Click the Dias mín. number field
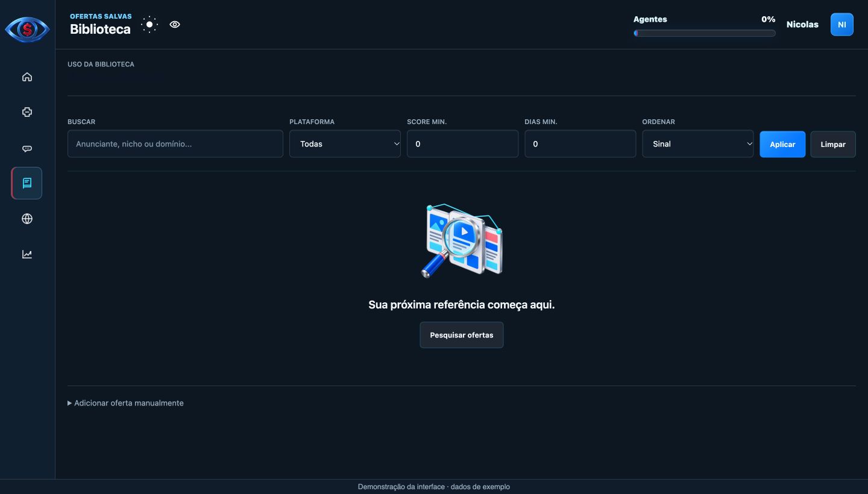 tap(580, 144)
